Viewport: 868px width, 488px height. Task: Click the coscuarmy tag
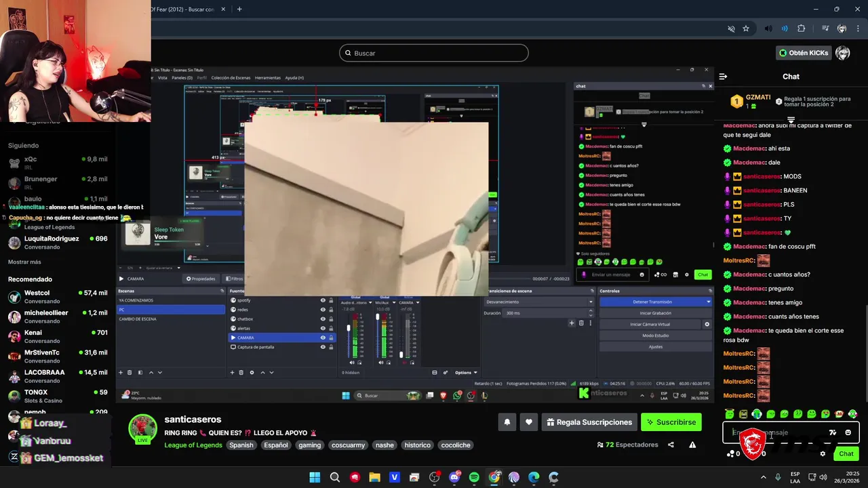click(349, 445)
